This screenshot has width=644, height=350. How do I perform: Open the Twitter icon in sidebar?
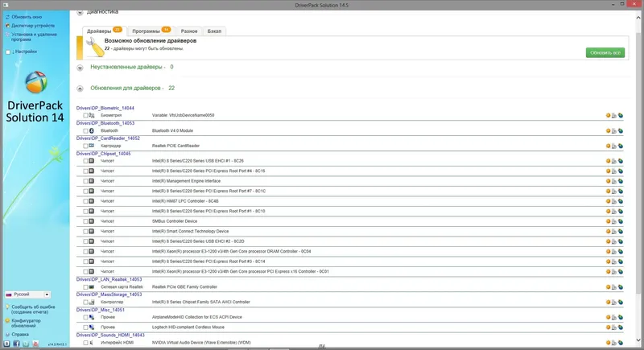[x=26, y=344]
